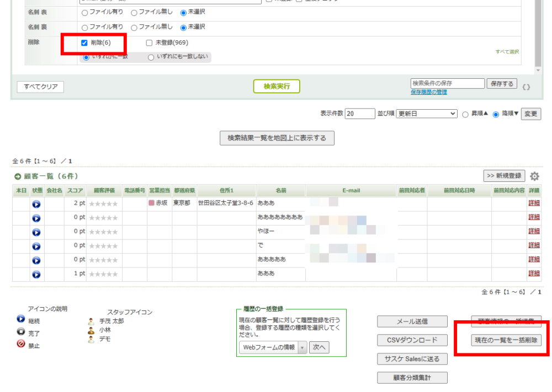The height and width of the screenshot is (392, 552).
Task: Click the 表示件数 input field
Action: pos(360,114)
